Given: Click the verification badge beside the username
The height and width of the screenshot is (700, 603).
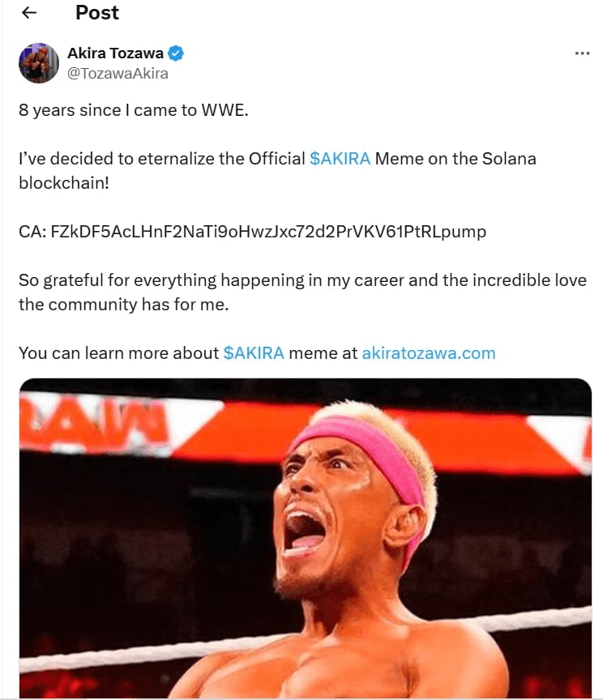Looking at the screenshot, I should (x=177, y=53).
